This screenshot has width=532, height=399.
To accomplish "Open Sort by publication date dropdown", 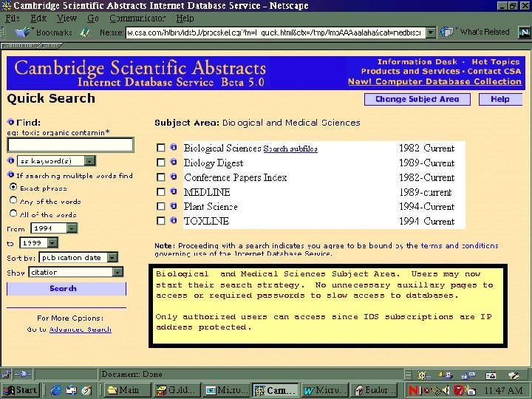I will click(x=78, y=258).
